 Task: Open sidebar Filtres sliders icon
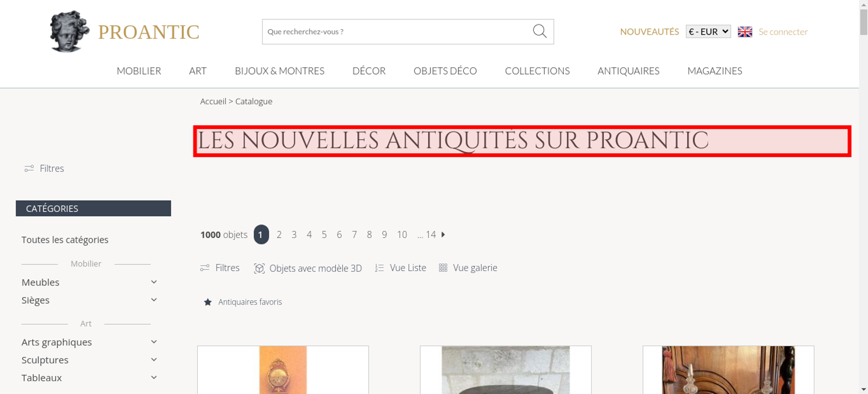tap(29, 168)
